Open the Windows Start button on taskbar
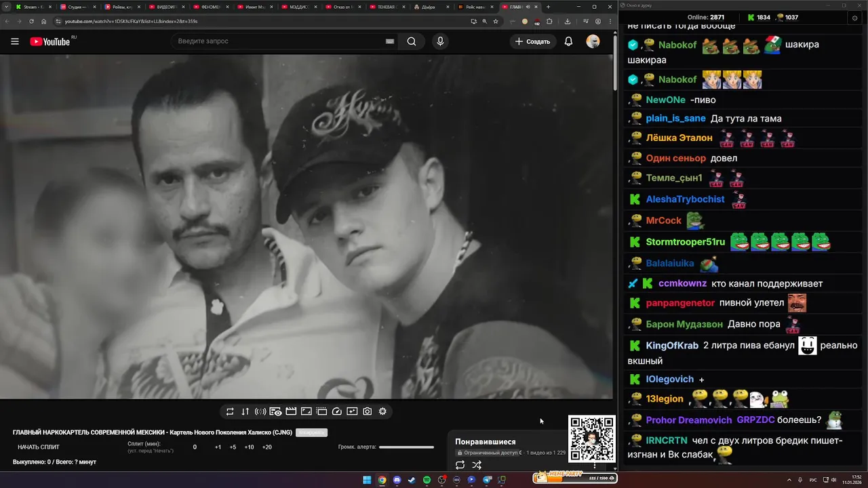This screenshot has width=868, height=488. [367, 480]
